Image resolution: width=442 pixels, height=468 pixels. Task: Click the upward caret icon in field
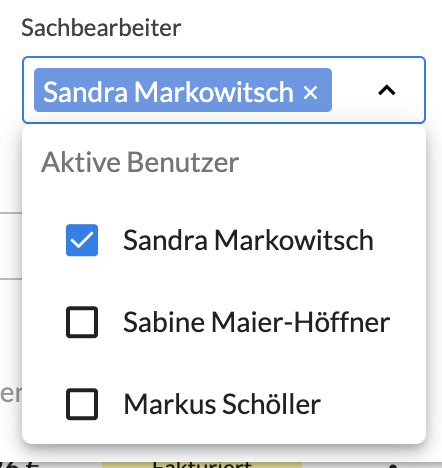pos(387,90)
